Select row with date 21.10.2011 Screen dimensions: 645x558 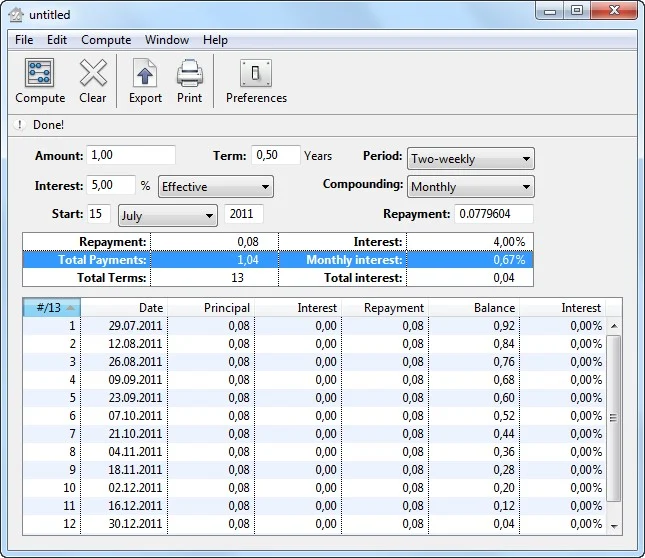pos(314,434)
